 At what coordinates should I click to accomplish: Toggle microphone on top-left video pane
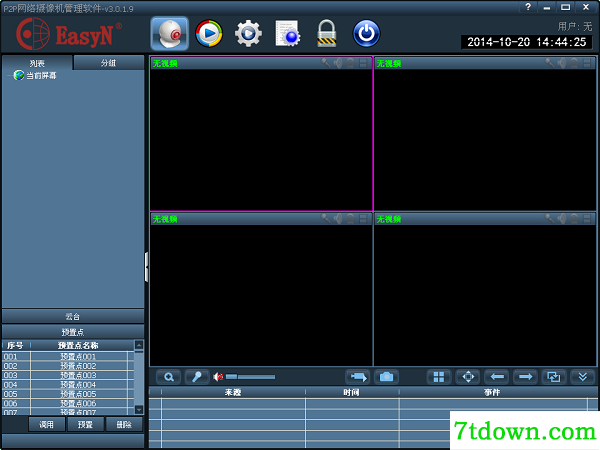click(x=326, y=63)
